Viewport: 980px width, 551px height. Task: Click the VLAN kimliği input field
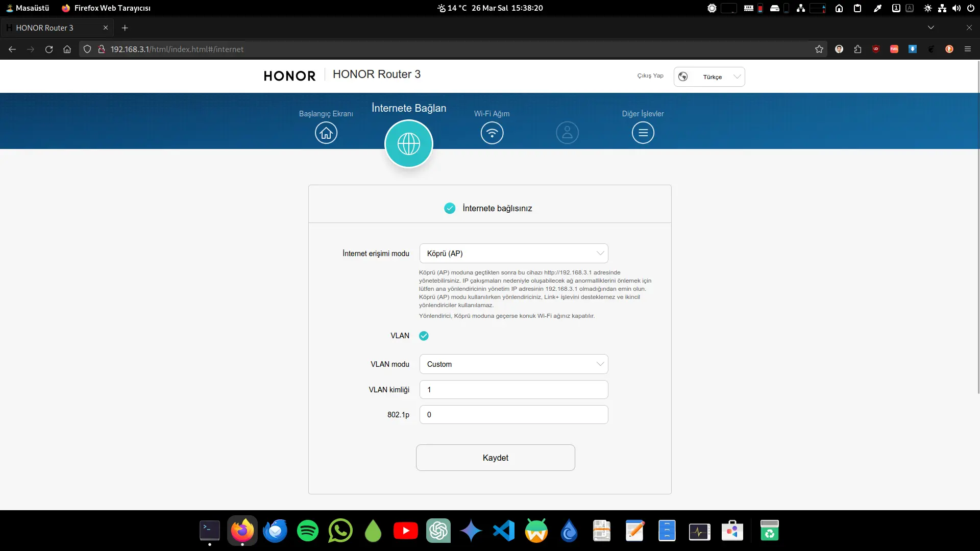coord(514,390)
